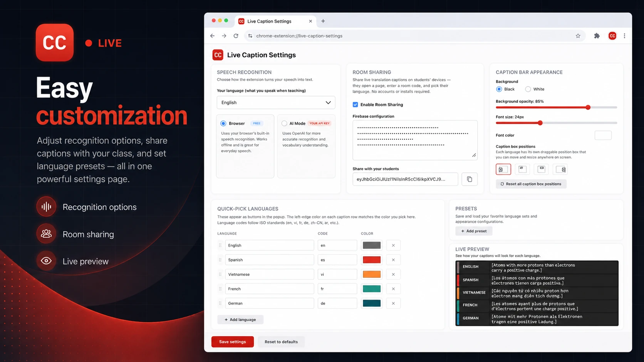This screenshot has height=362, width=644.
Task: Remove the Spanish language row
Action: 393,260
